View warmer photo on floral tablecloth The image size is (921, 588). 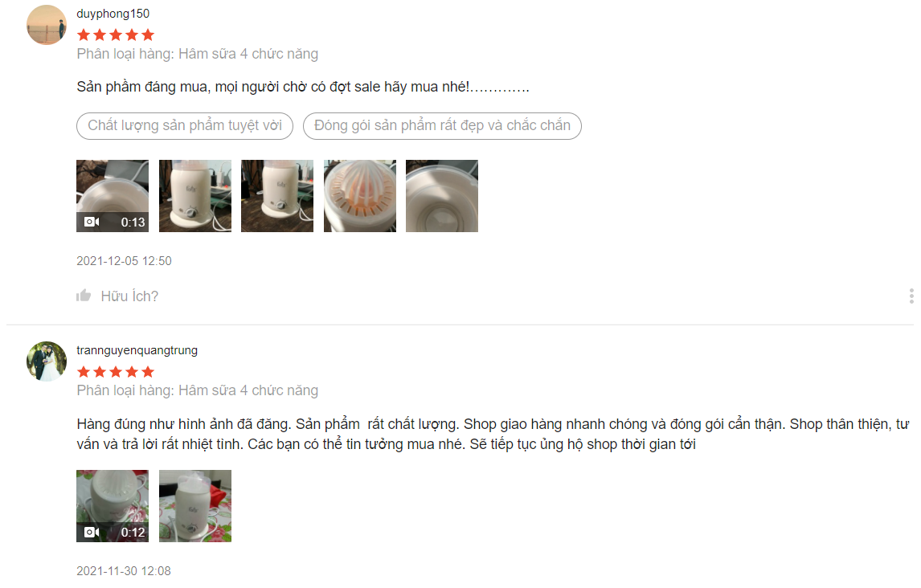click(x=195, y=506)
